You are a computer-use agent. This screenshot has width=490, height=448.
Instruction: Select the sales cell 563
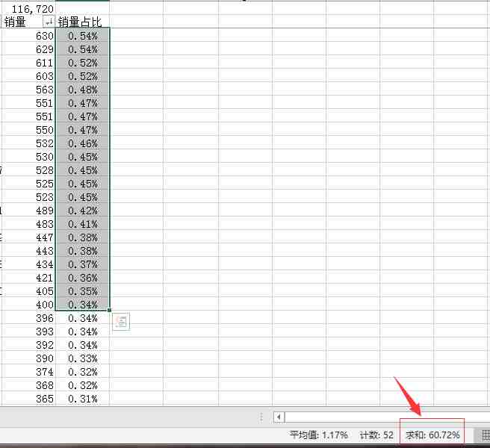click(x=28, y=90)
